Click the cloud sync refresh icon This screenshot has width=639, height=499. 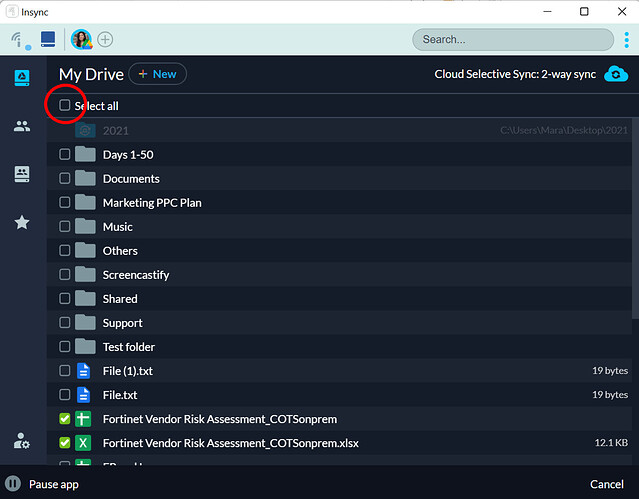(x=617, y=74)
